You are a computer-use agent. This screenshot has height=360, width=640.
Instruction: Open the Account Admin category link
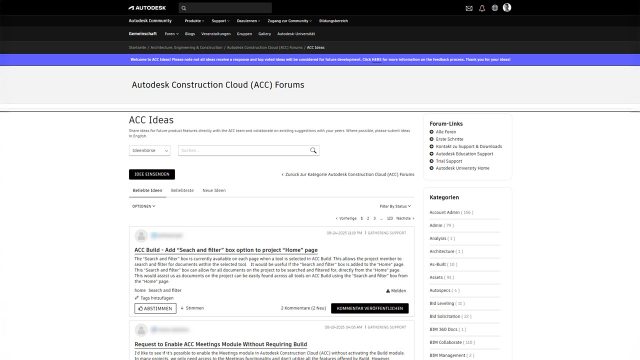[x=451, y=213]
